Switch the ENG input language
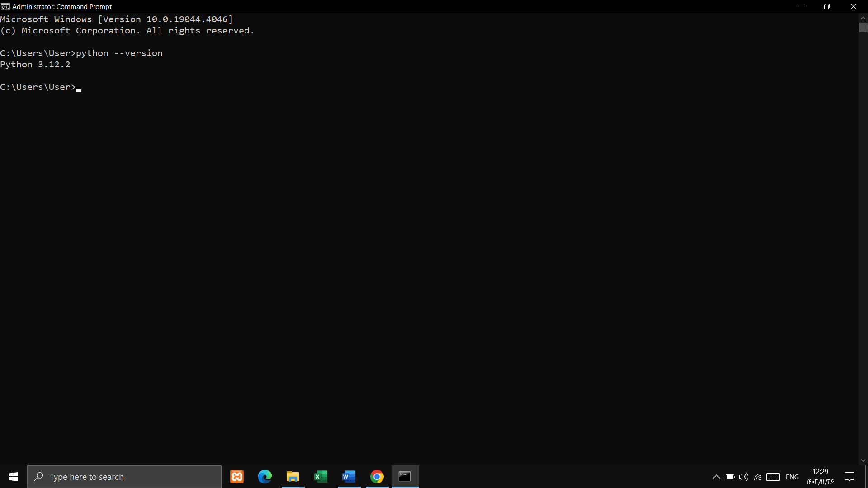The width and height of the screenshot is (868, 488). 792,477
